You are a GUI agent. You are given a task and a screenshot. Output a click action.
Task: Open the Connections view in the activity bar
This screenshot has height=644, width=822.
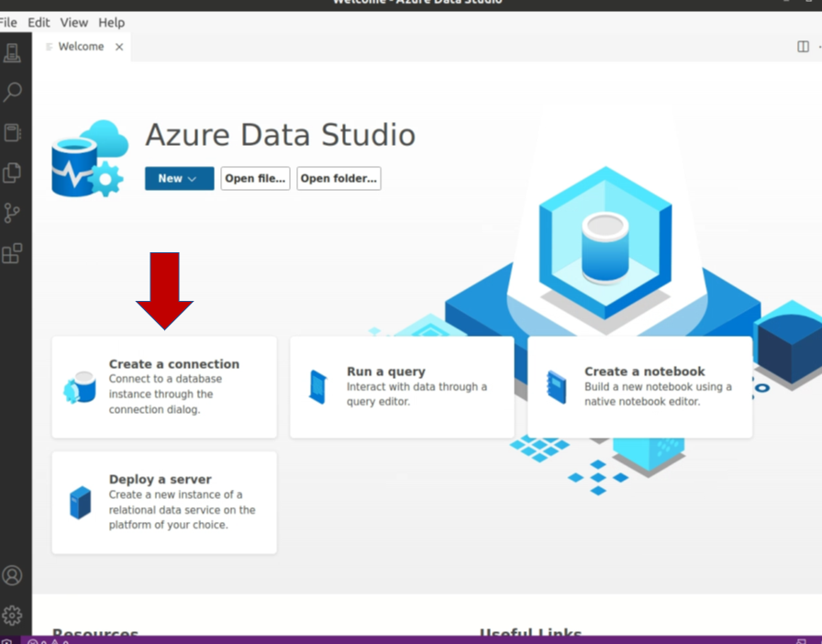pos(12,52)
